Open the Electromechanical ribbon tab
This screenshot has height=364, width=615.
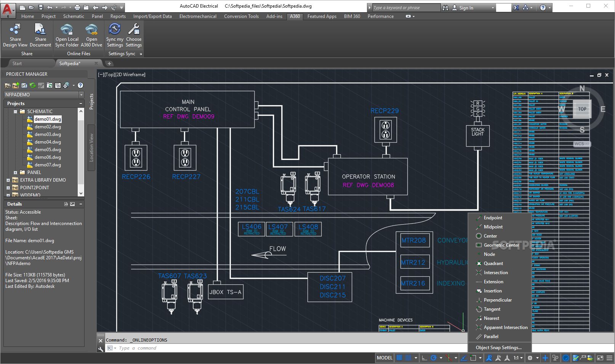[198, 16]
